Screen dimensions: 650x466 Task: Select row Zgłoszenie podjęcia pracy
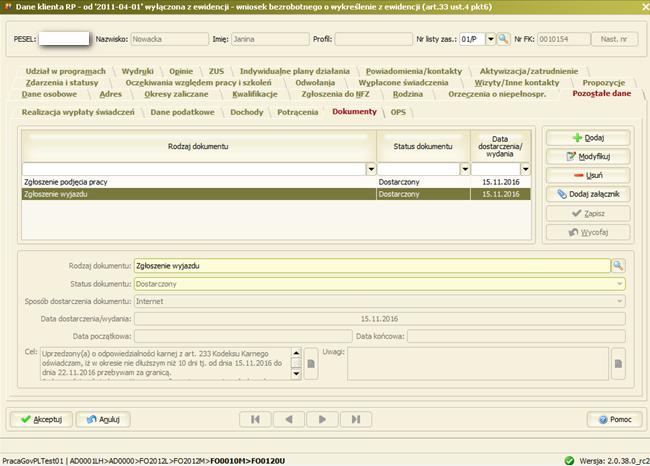276,182
